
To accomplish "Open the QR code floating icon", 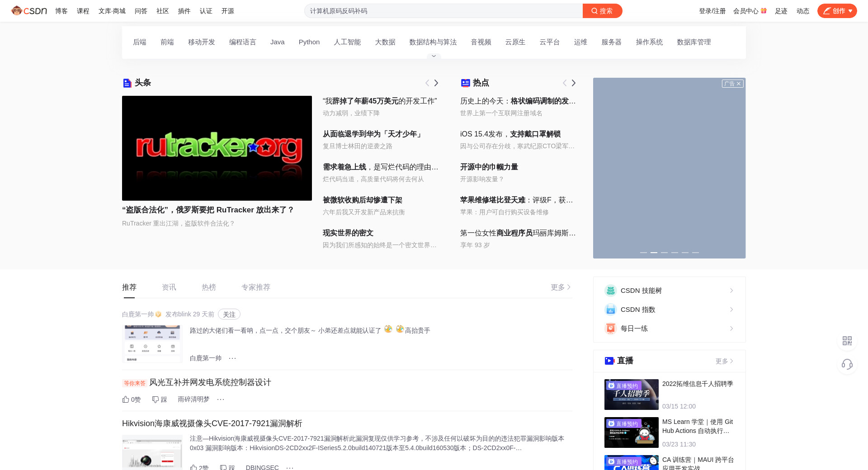I will point(847,341).
